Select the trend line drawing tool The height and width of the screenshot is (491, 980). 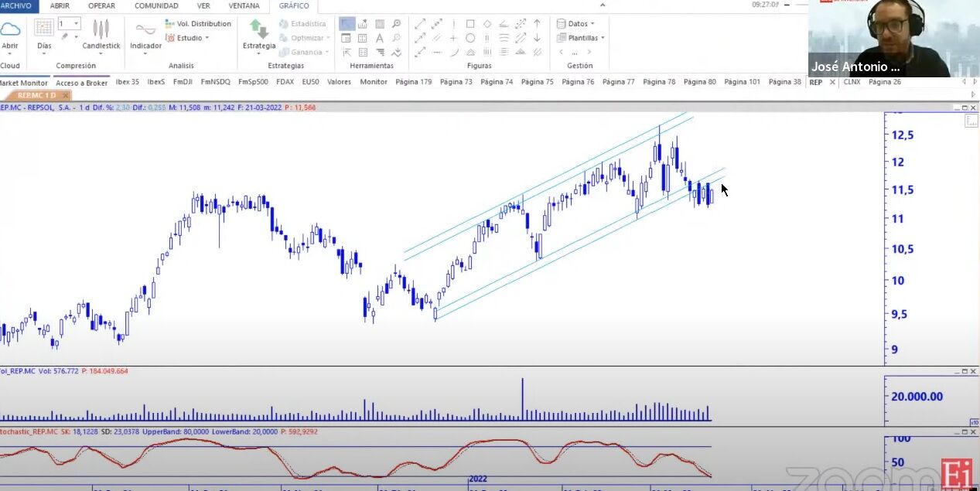420,24
